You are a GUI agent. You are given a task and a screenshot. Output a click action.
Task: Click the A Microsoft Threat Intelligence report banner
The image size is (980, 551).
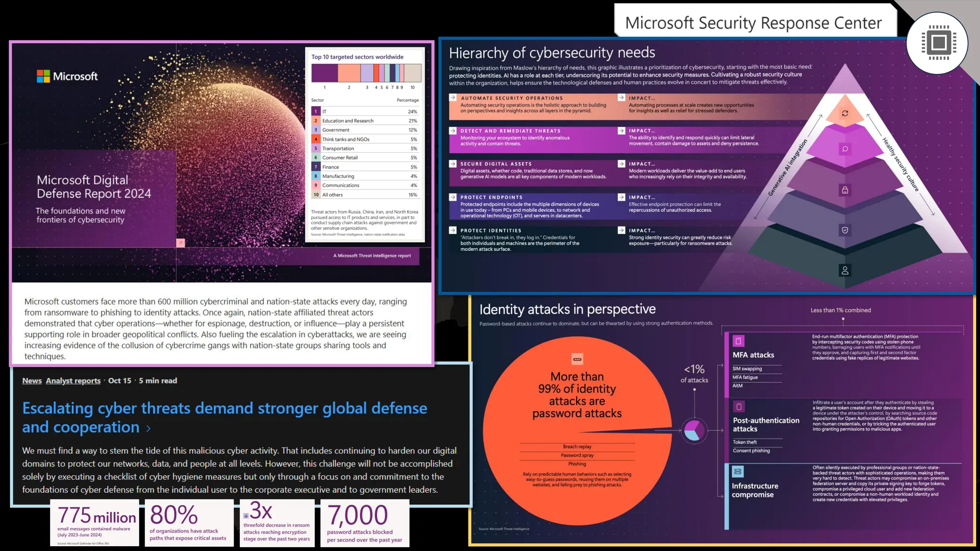click(372, 256)
